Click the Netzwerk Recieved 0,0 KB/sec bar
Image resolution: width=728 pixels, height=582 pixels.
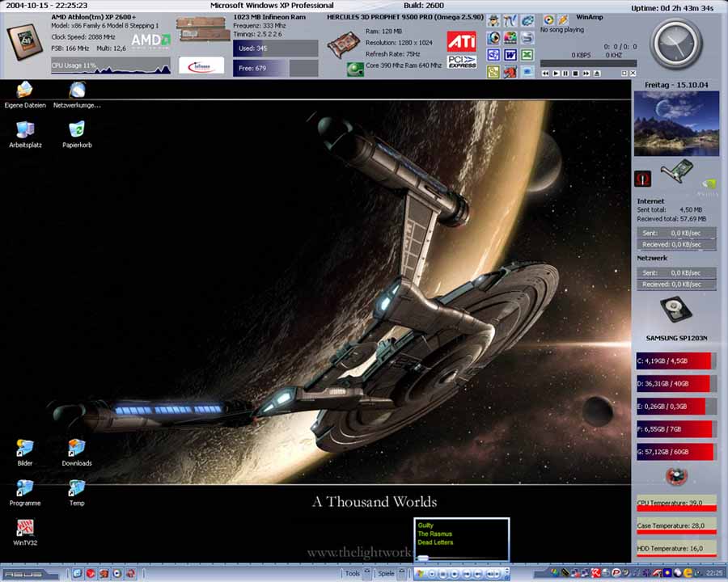[x=676, y=284]
